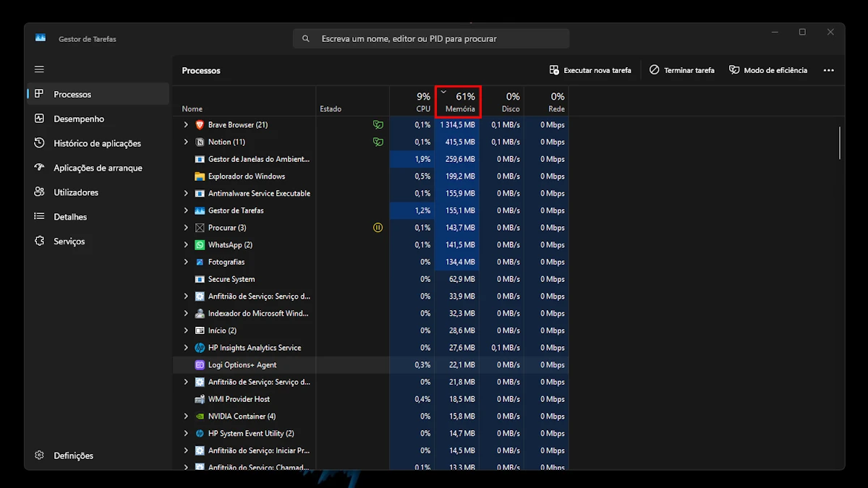
Task: Click the NVIDIA Container icon
Action: pos(200,416)
